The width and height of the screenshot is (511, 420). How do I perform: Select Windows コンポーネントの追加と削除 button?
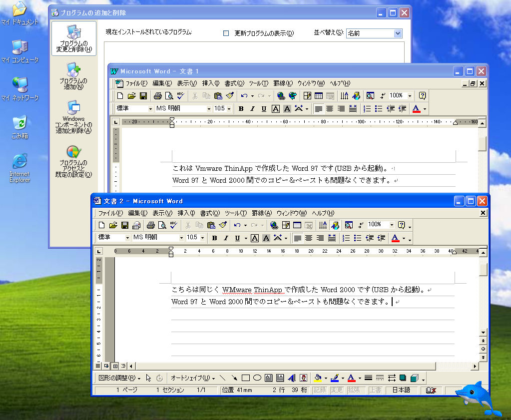pyautogui.click(x=74, y=117)
